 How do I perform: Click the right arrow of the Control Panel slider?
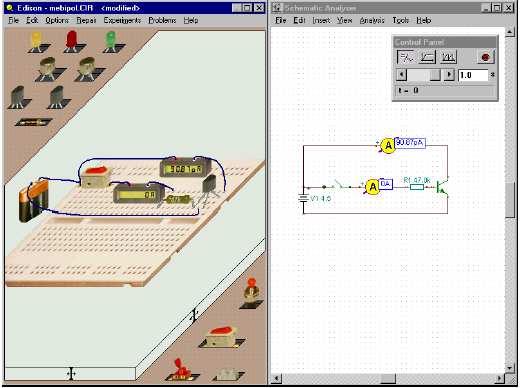pos(449,75)
